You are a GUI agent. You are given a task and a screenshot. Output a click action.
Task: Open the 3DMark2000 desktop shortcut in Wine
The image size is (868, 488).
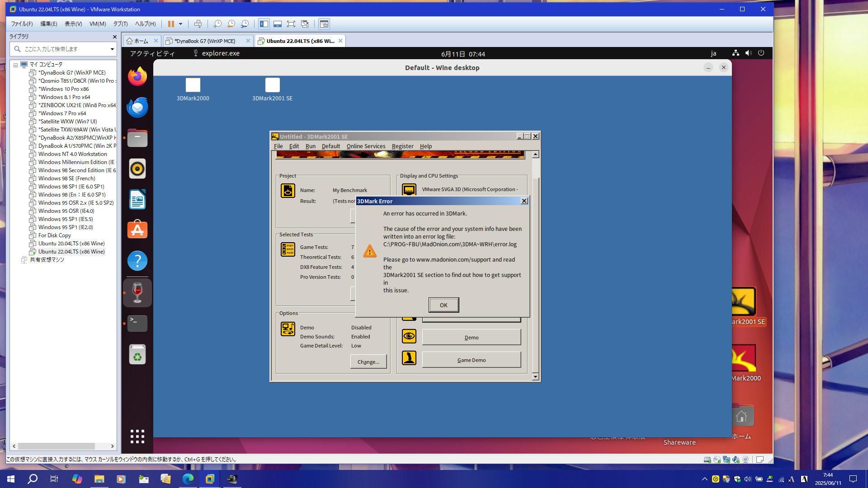click(x=193, y=89)
